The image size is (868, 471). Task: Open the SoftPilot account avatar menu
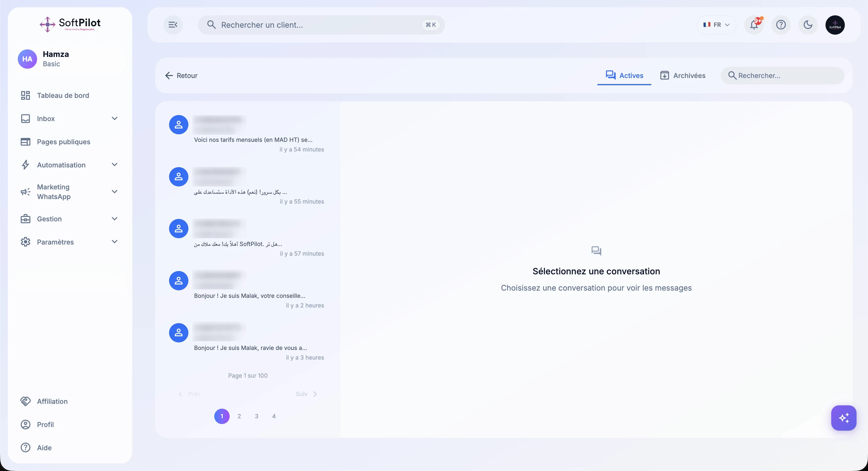click(835, 25)
